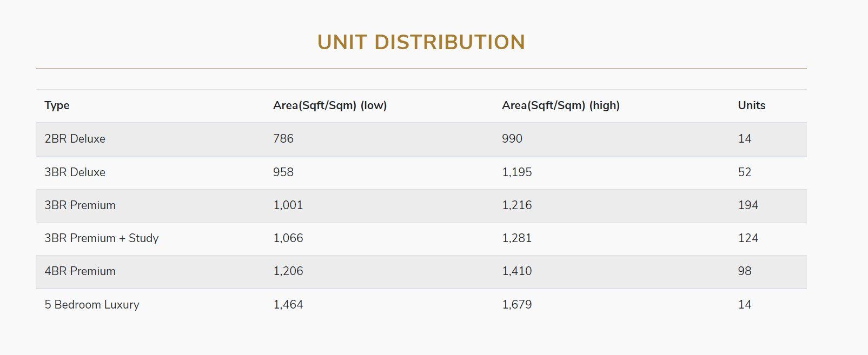Click the Units column header

point(751,105)
